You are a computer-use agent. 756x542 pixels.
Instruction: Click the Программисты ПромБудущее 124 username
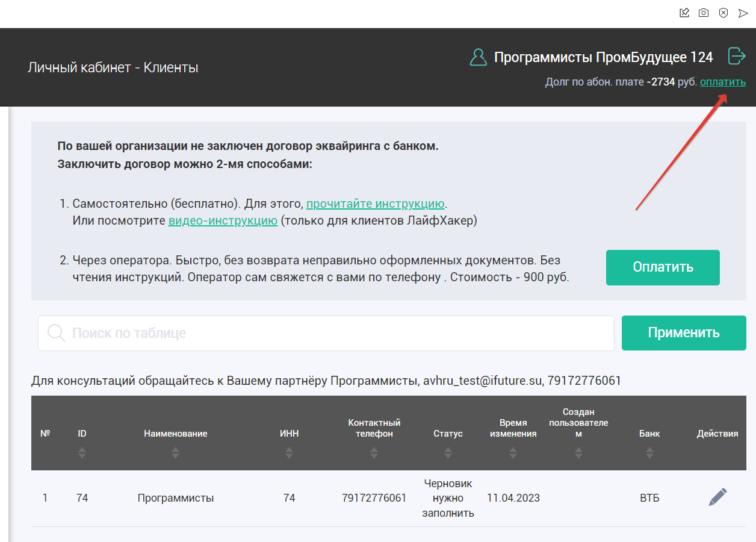[603, 57]
